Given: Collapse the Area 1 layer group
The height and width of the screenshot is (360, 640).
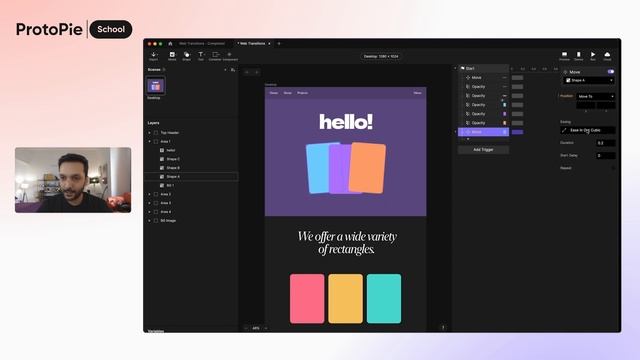Looking at the screenshot, I should [x=149, y=141].
